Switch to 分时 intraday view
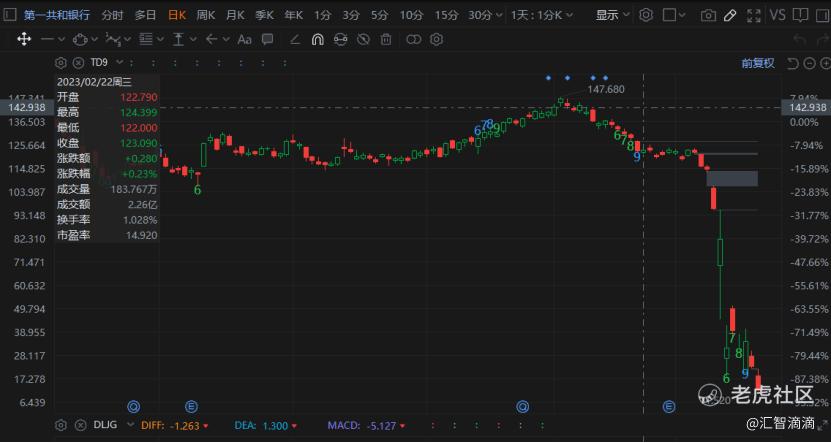The width and height of the screenshot is (831, 443). 112,15
